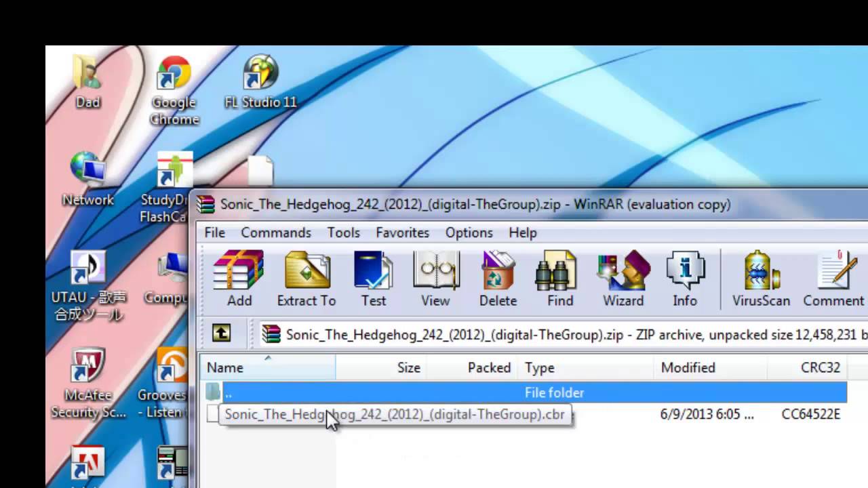Open the Favorites menu
This screenshot has width=868, height=488.
click(403, 232)
